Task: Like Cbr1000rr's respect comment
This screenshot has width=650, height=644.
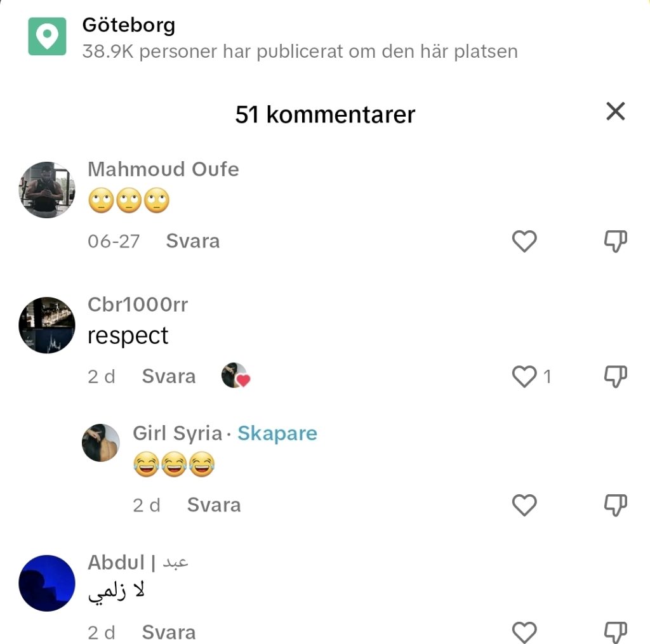Action: coord(524,376)
